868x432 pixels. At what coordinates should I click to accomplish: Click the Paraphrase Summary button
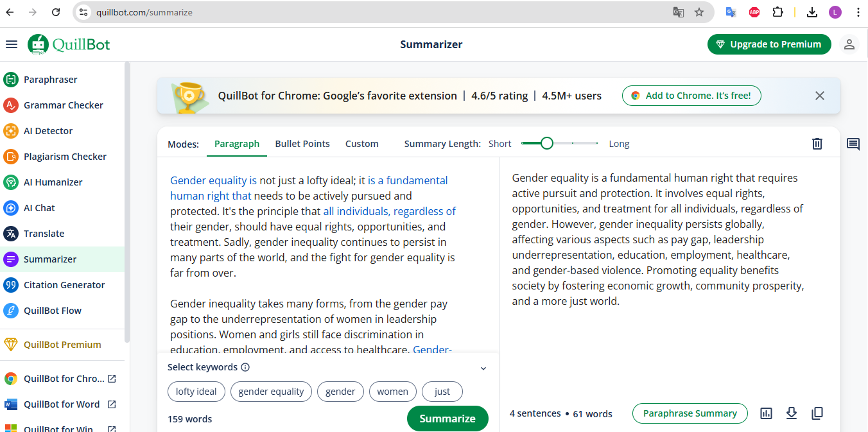690,413
